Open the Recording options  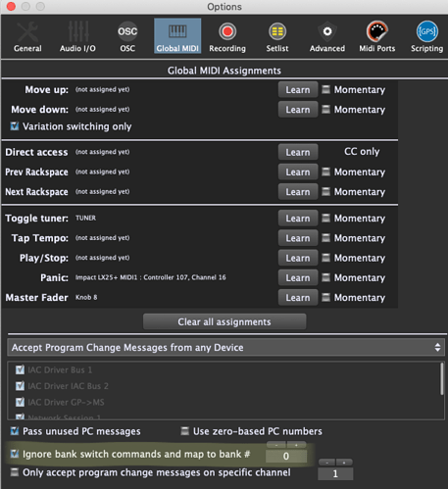(227, 36)
